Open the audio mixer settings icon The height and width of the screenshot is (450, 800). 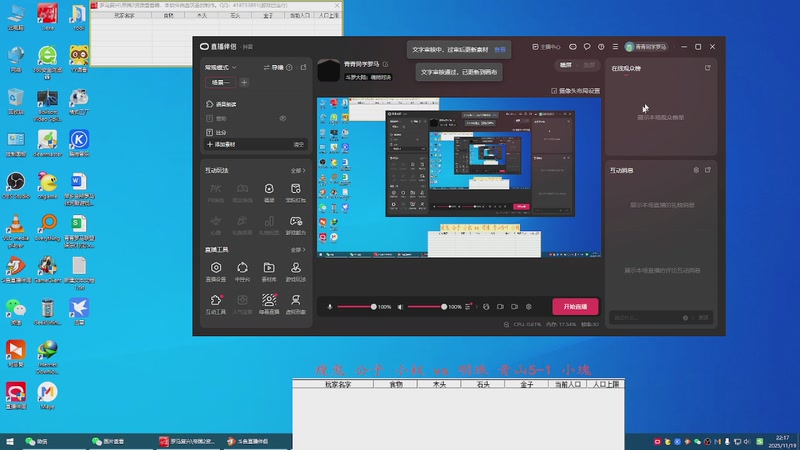tap(468, 307)
